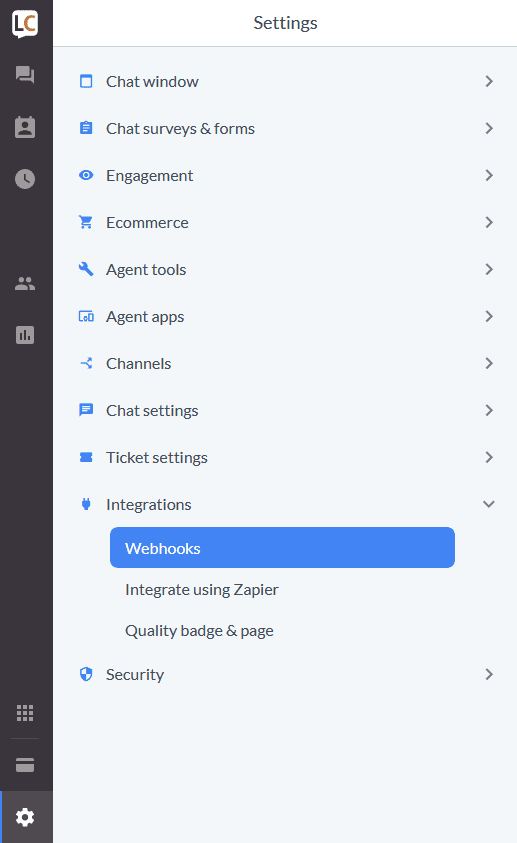The width and height of the screenshot is (517, 843).
Task: Open Ticket settings category
Action: 285,458
